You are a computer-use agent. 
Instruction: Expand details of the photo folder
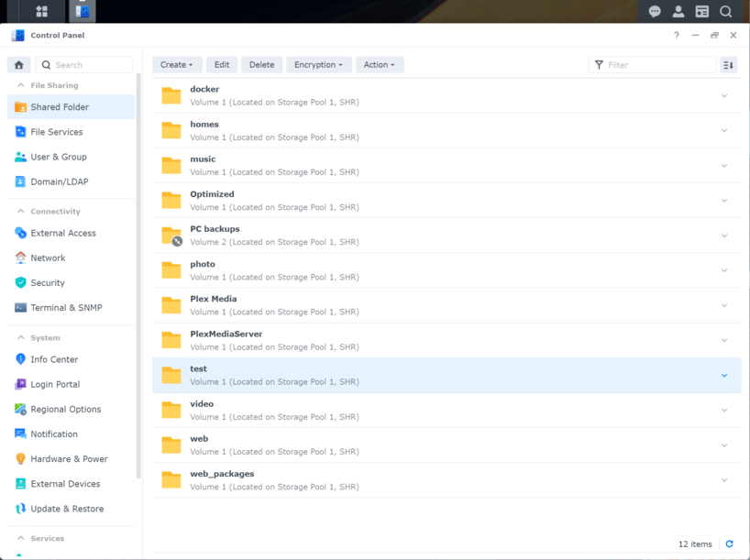[724, 270]
